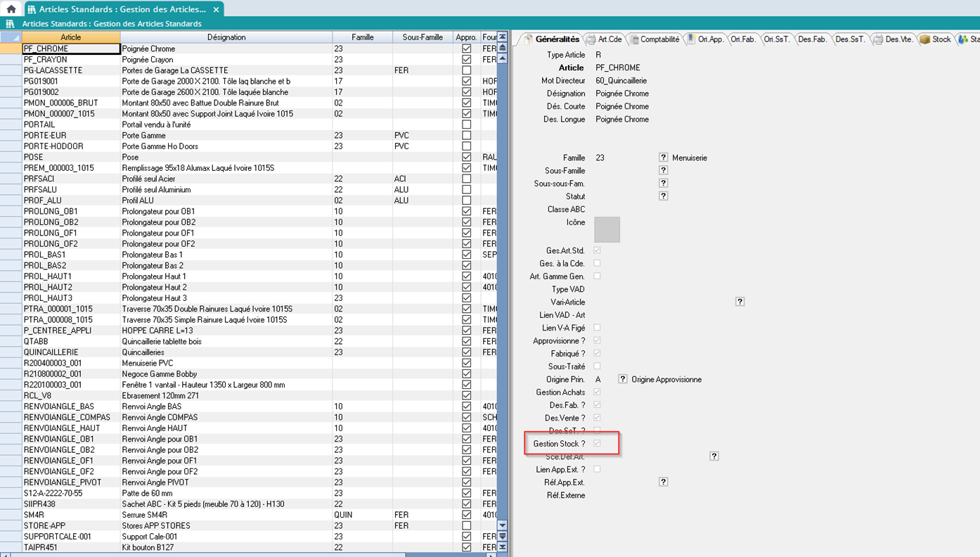Click the article icon image placeholder
Image resolution: width=980 pixels, height=557 pixels.
tap(607, 229)
